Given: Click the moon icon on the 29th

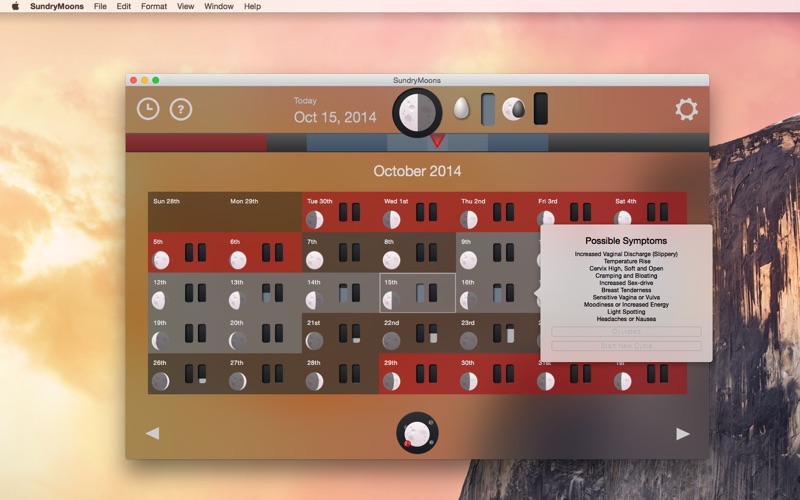Looking at the screenshot, I should pos(392,381).
